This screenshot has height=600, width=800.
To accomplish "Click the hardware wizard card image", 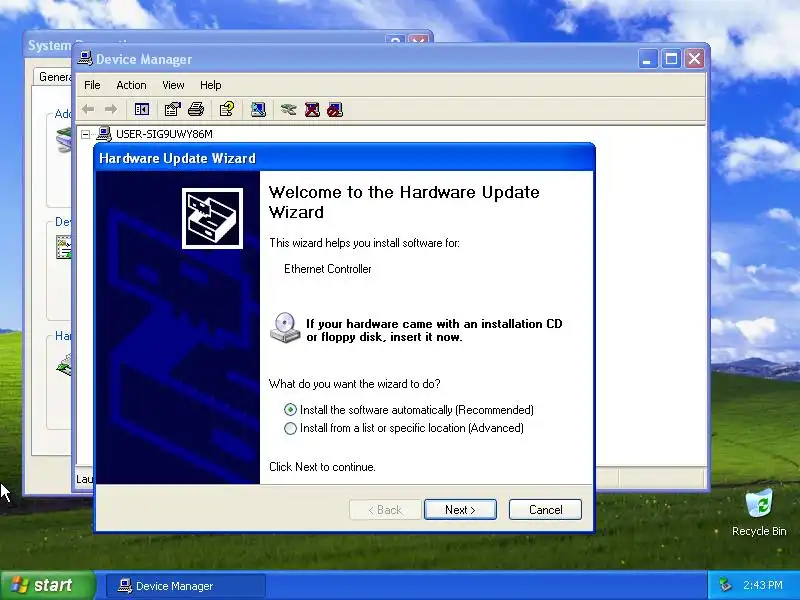I will [212, 218].
